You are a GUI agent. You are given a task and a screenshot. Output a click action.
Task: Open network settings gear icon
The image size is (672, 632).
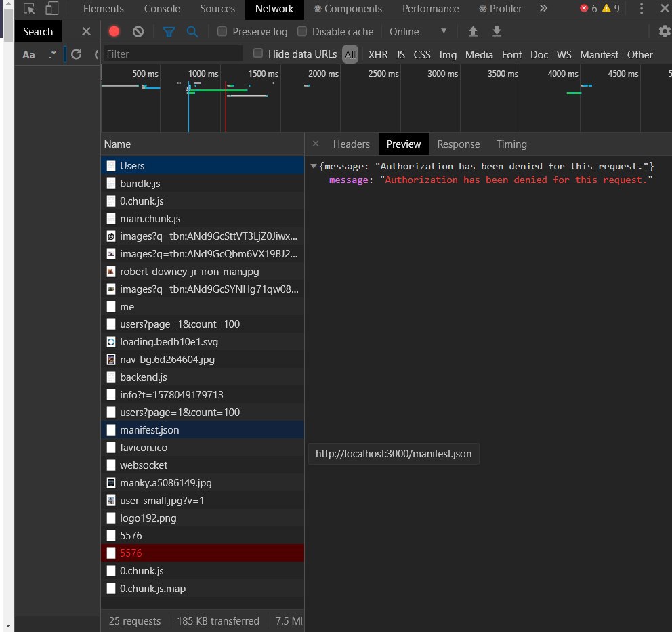pyautogui.click(x=664, y=31)
